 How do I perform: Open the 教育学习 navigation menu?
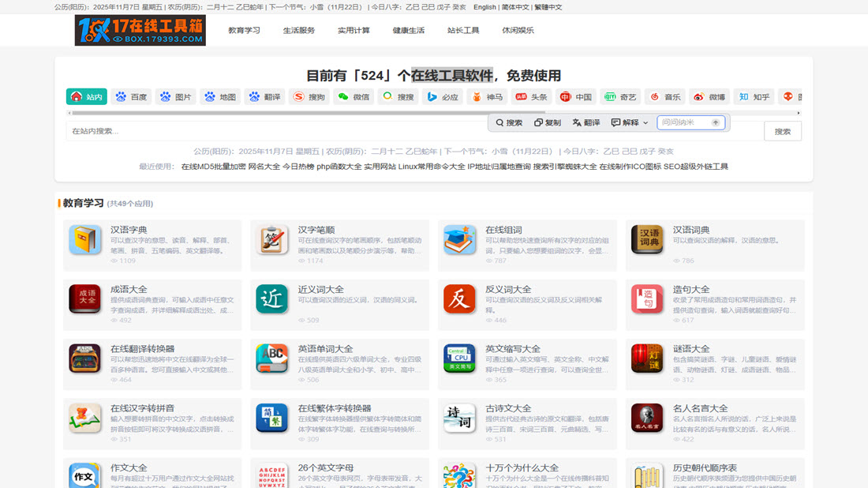[244, 31]
